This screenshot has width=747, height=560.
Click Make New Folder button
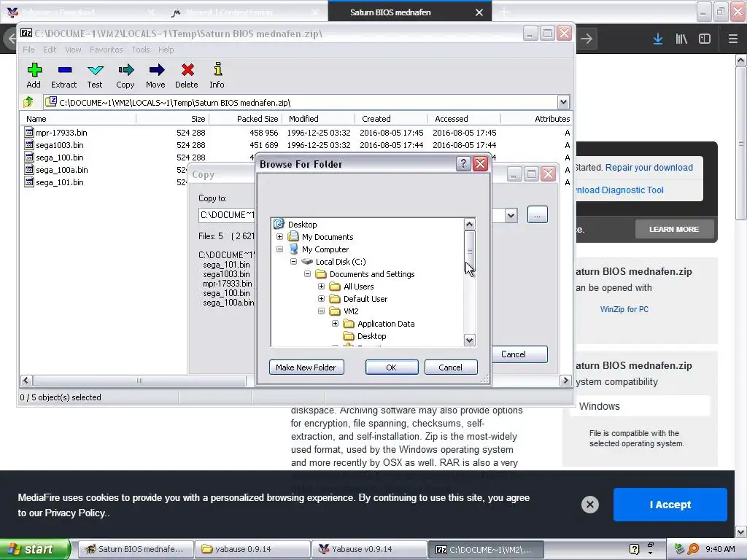tap(306, 367)
